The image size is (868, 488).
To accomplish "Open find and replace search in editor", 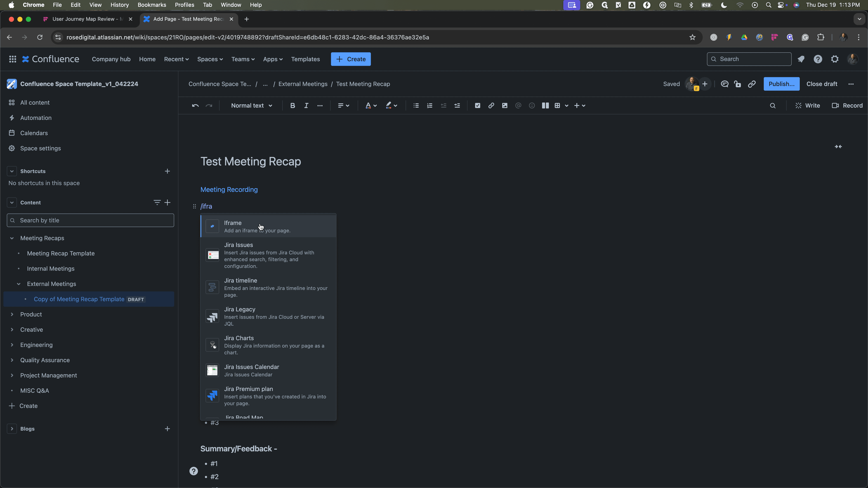I will tap(773, 106).
